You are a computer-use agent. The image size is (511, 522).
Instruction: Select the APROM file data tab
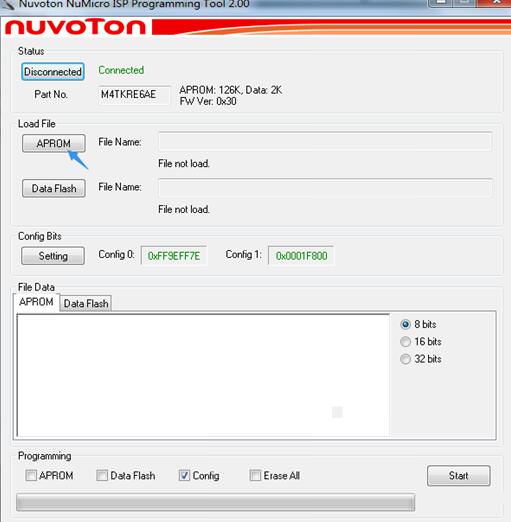coord(36,302)
